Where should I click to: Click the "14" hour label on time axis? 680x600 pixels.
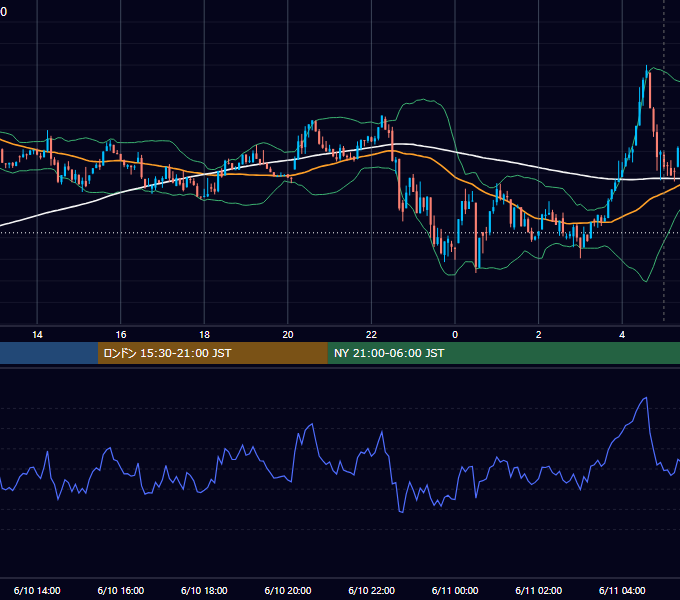pyautogui.click(x=37, y=335)
